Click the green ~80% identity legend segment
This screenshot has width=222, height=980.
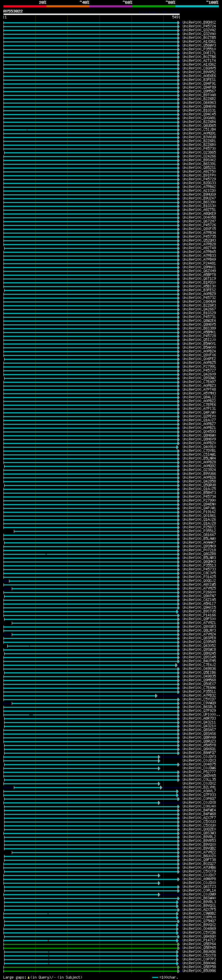click(x=154, y=6)
